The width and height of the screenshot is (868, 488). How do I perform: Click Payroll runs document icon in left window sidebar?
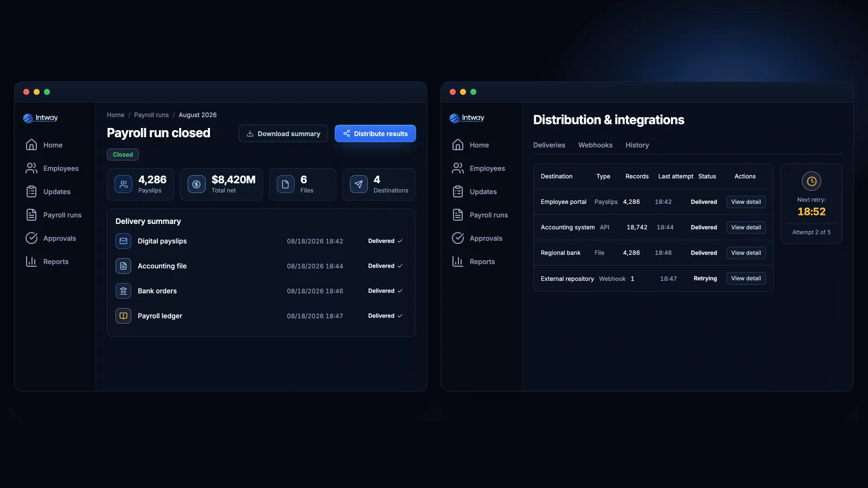pos(31,215)
